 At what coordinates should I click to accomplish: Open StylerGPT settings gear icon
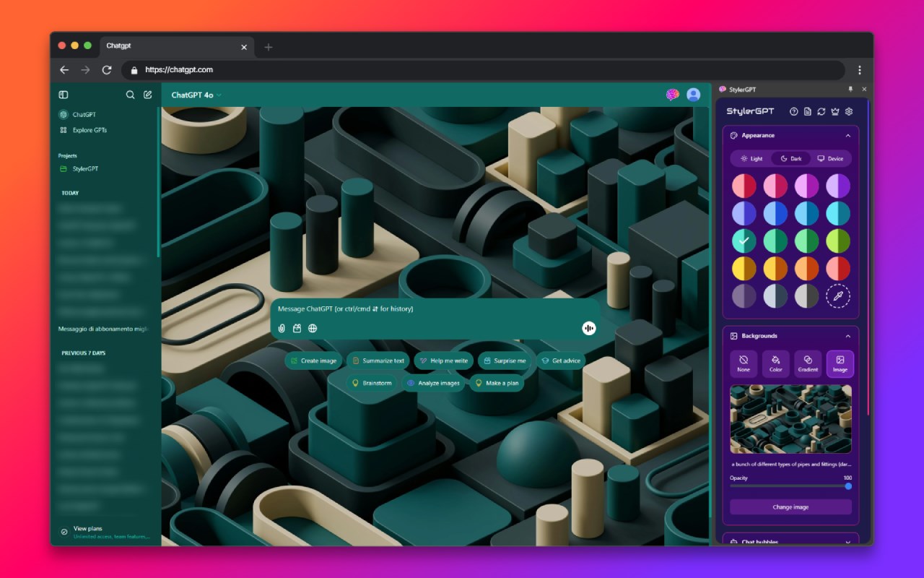click(849, 111)
